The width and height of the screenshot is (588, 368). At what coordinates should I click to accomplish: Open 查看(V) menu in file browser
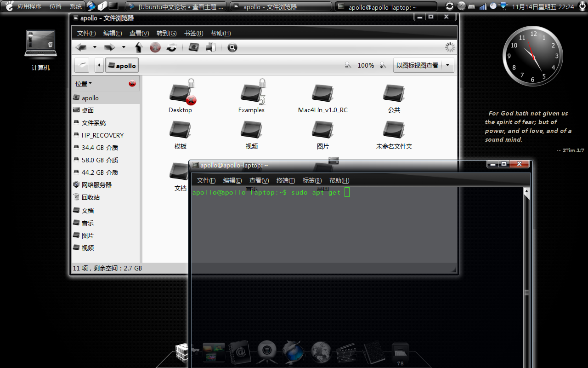point(139,33)
